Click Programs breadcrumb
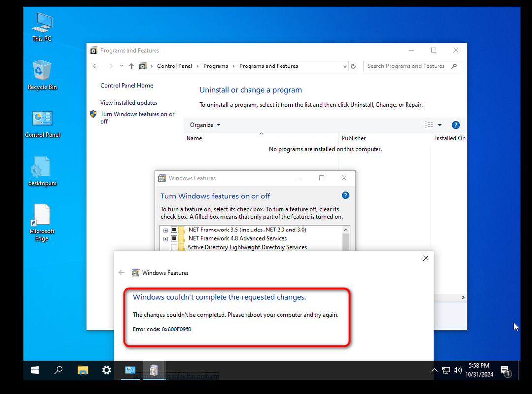 point(216,66)
